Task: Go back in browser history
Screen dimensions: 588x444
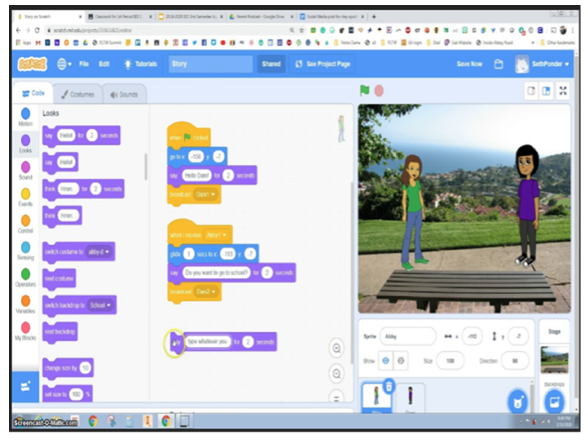Action: [18, 30]
